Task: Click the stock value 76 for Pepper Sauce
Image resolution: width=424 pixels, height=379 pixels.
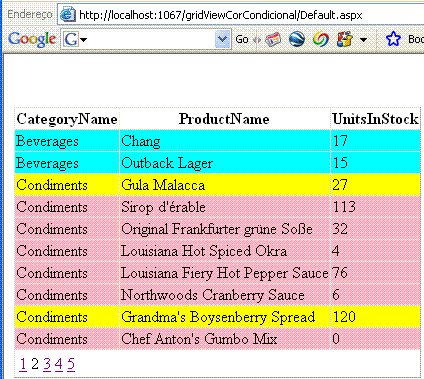Action: click(340, 273)
